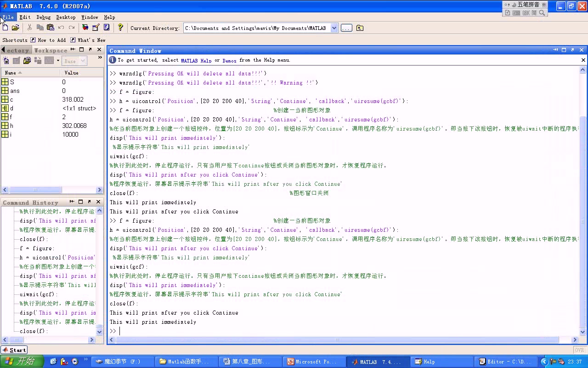Screen dimensions: 588x368
Task: Click the Command Window prompt input line
Action: [x=345, y=331]
